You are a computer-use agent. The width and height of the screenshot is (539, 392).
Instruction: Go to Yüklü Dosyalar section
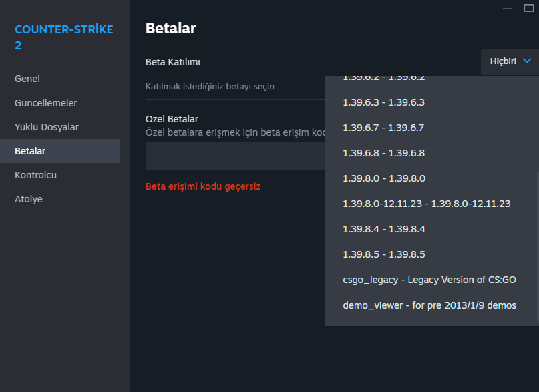point(60,127)
